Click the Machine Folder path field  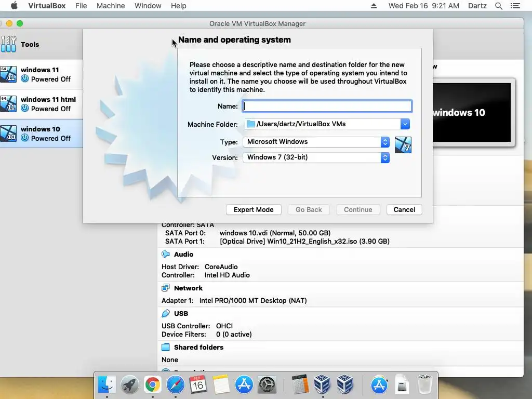coord(322,124)
